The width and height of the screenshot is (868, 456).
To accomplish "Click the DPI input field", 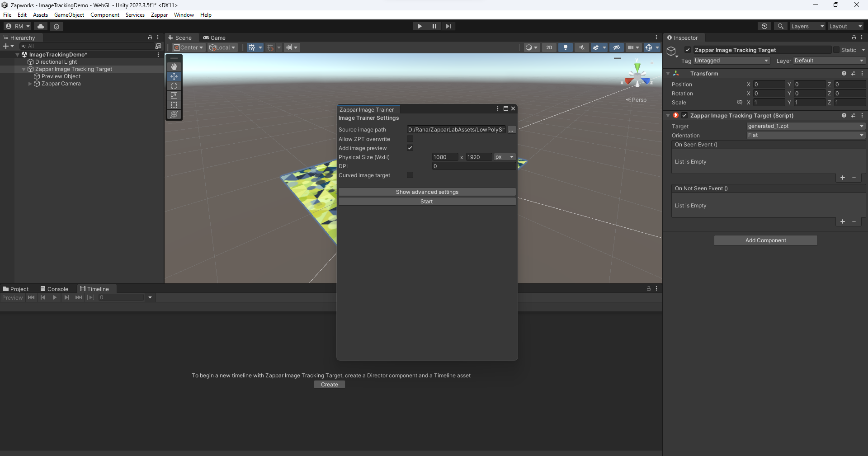I will tap(474, 166).
